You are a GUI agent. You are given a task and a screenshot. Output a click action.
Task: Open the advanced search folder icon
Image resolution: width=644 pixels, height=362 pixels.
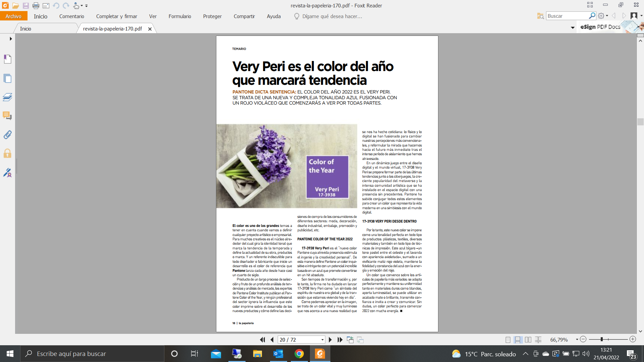[540, 16]
